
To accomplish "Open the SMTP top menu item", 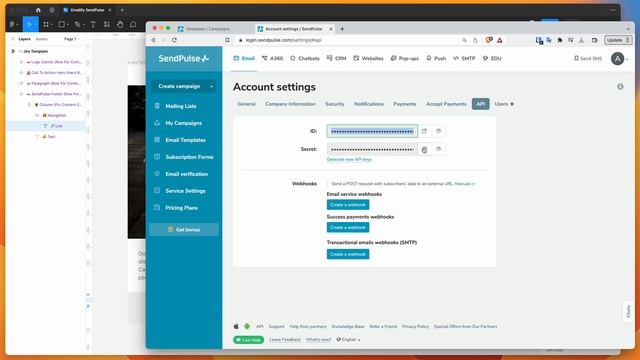I will pyautogui.click(x=464, y=59).
